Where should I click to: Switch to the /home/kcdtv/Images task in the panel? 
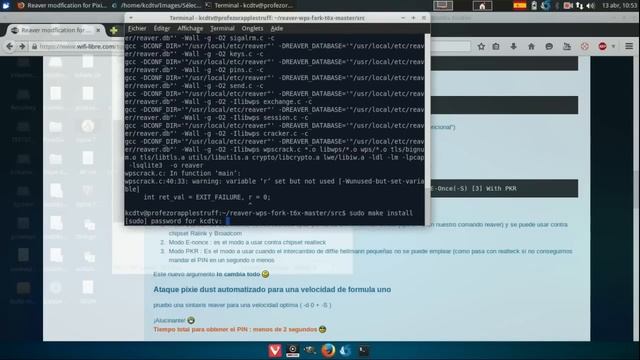pyautogui.click(x=156, y=5)
